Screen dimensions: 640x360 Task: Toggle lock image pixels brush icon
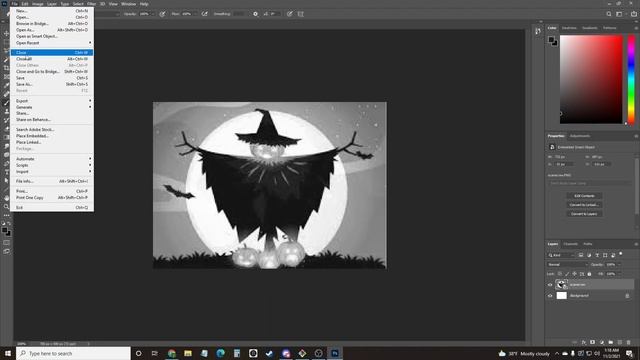coord(567,274)
